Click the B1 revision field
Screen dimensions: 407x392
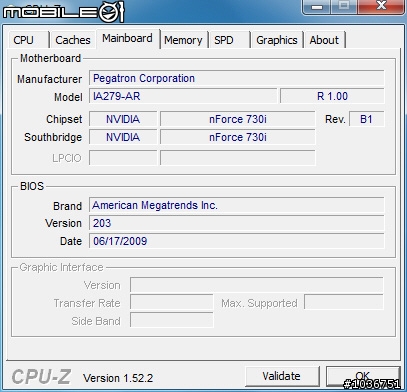pos(366,119)
